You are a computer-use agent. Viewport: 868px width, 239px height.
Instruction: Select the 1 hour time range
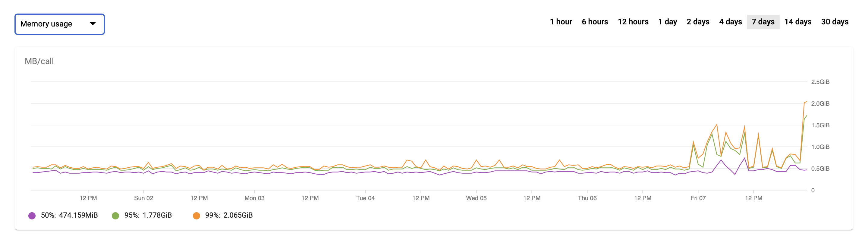(561, 22)
